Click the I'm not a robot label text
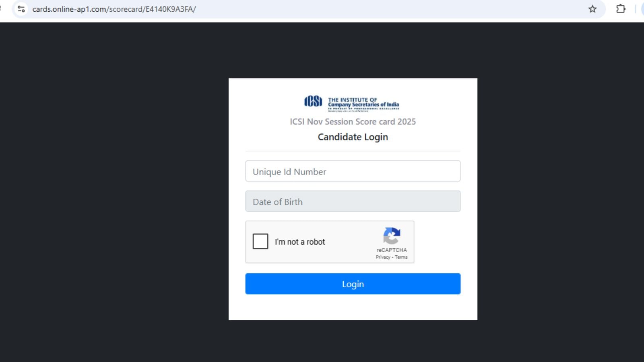 click(x=300, y=242)
